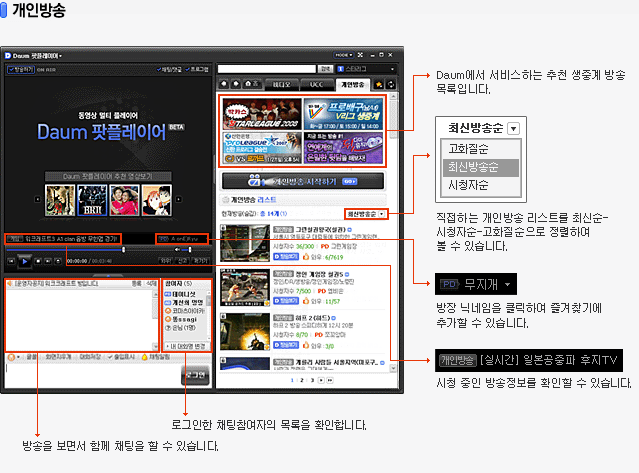Open the 스타리그 dropdown next to search
639x473 pixels.
click(366, 69)
